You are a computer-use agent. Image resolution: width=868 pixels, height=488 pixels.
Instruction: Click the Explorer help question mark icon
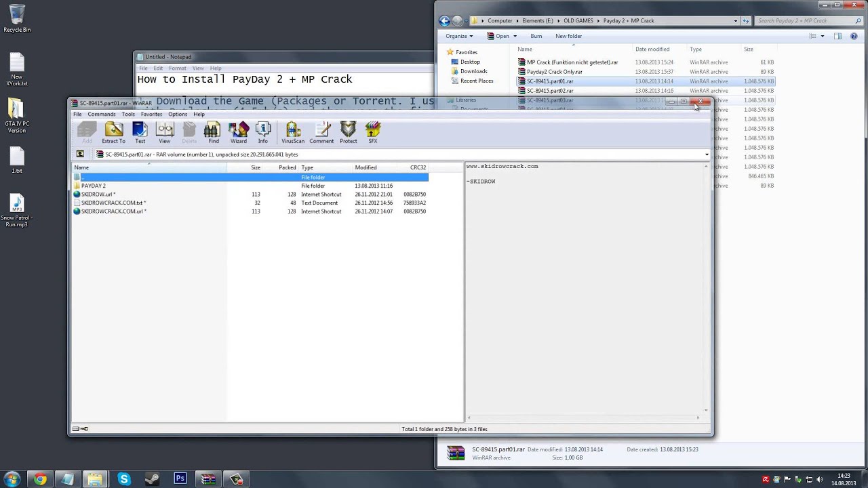854,36
